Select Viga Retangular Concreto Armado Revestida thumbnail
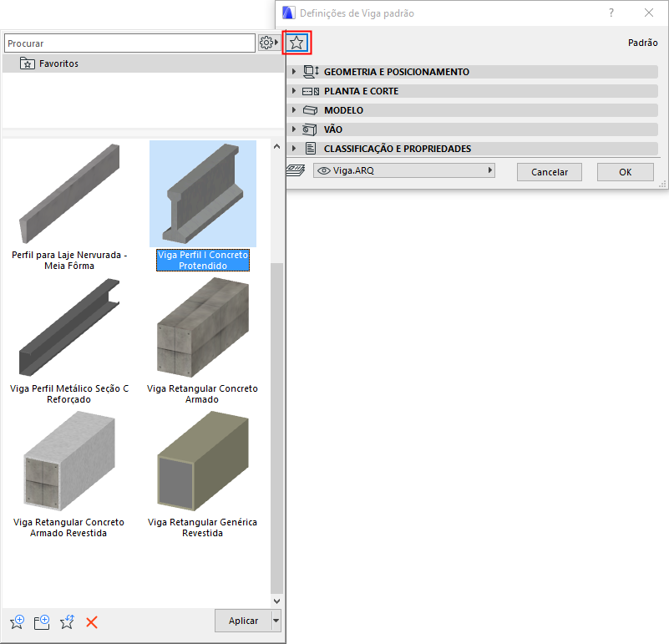The height and width of the screenshot is (644, 669). [69, 461]
